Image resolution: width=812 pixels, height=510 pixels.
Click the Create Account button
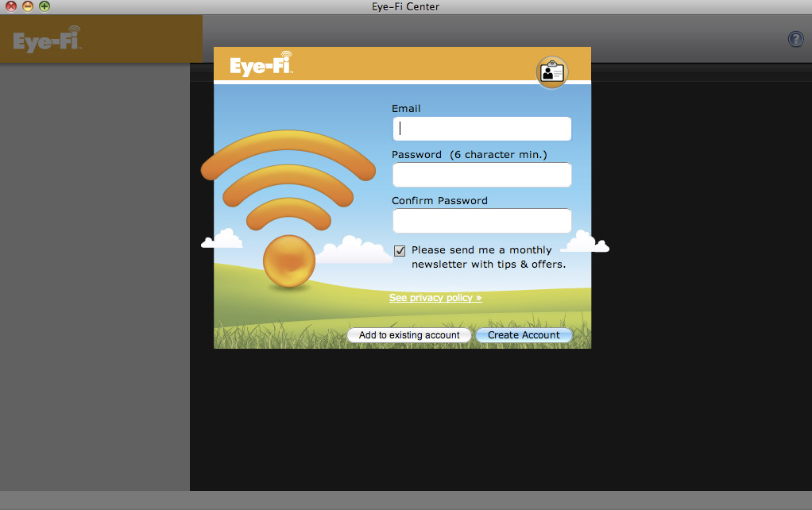[x=524, y=335]
